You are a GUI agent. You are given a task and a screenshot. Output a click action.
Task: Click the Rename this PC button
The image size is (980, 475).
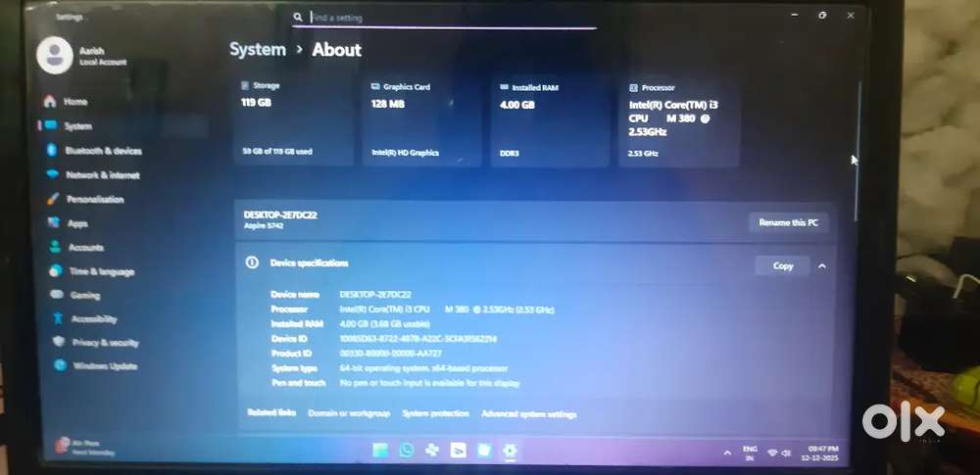tap(789, 222)
